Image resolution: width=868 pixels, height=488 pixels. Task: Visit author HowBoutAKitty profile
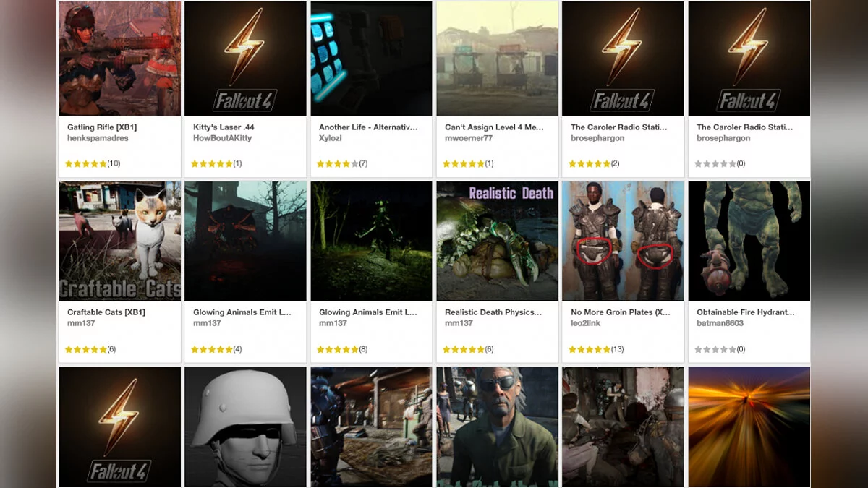coord(223,138)
